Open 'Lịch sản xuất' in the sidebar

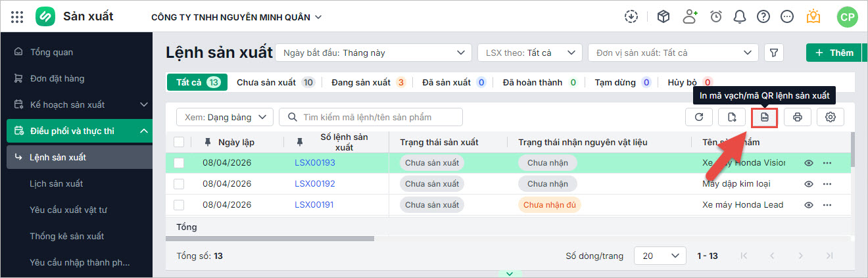pyautogui.click(x=57, y=183)
